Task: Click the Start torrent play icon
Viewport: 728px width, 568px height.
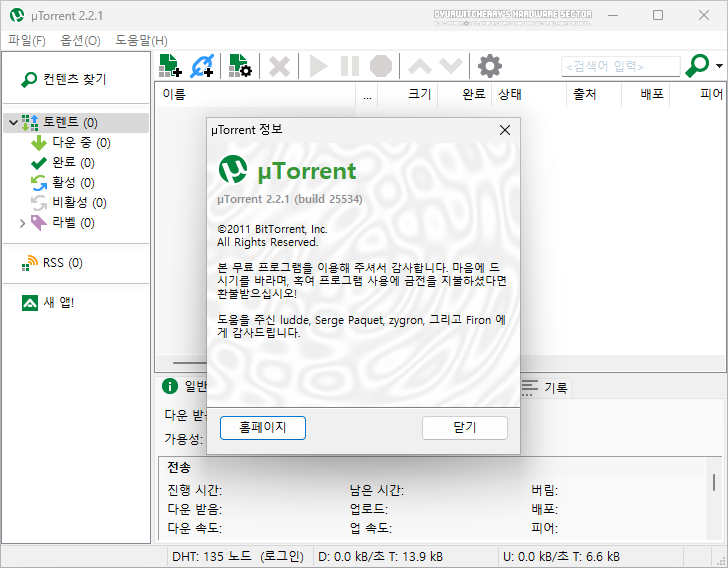Action: 318,66
